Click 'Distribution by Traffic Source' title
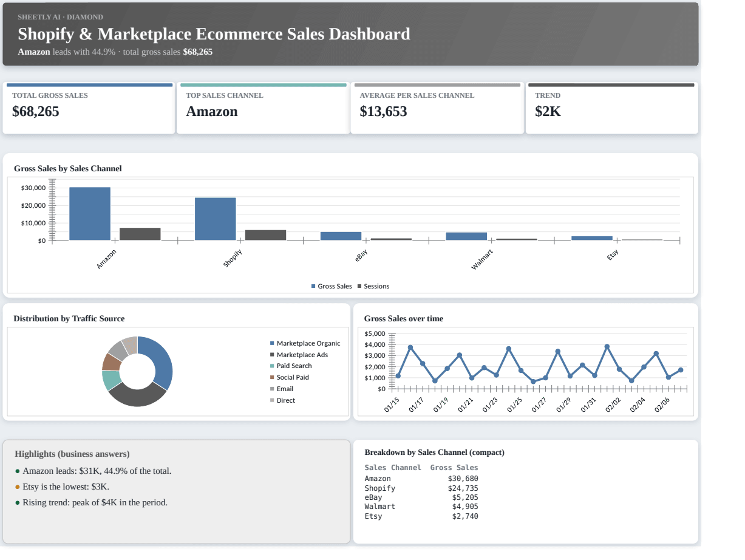Image resolution: width=745 pixels, height=560 pixels. [x=69, y=319]
